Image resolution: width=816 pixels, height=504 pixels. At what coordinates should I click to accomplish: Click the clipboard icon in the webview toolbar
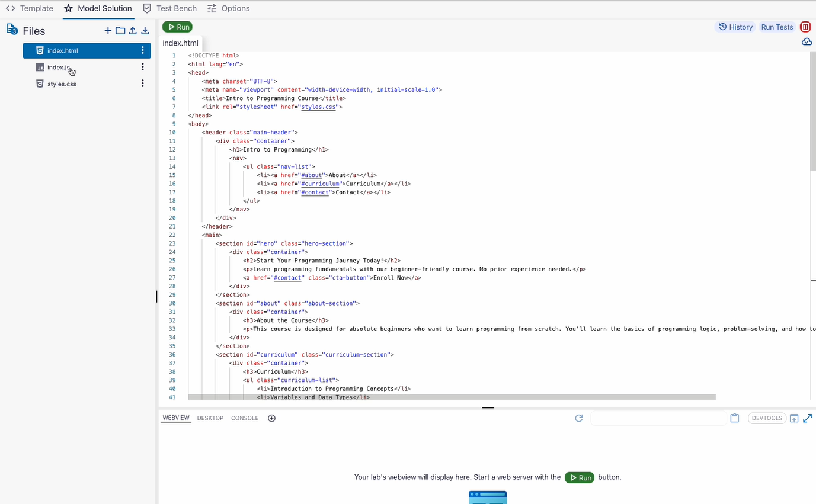pos(734,418)
